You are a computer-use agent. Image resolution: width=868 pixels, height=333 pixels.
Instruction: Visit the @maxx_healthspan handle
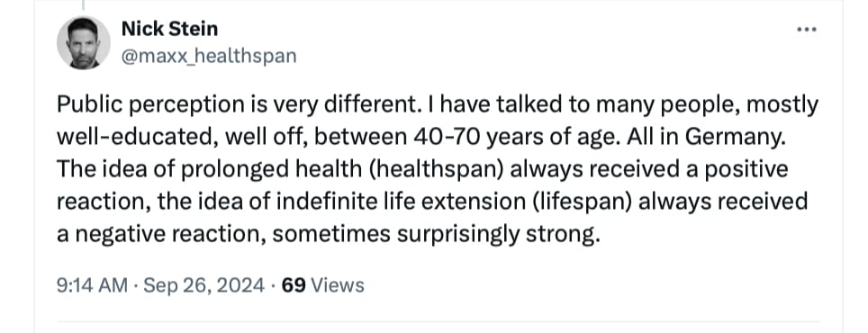pos(209,56)
